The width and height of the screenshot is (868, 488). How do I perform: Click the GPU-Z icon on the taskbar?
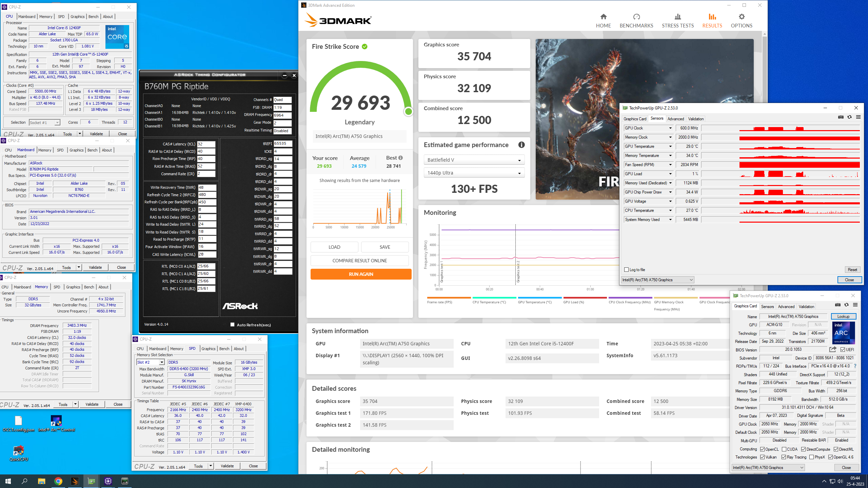pyautogui.click(x=92, y=481)
